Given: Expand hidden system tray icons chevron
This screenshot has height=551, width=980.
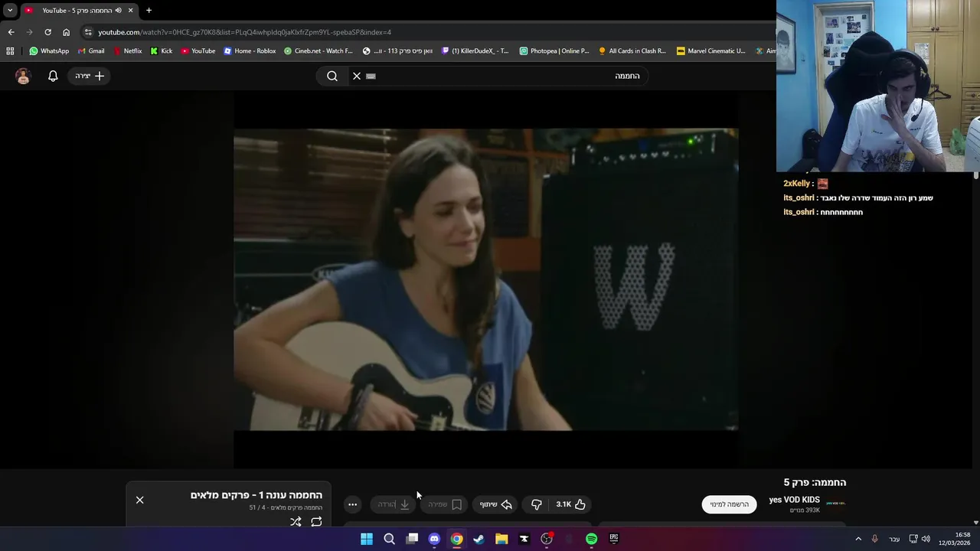Looking at the screenshot, I should pyautogui.click(x=857, y=539).
